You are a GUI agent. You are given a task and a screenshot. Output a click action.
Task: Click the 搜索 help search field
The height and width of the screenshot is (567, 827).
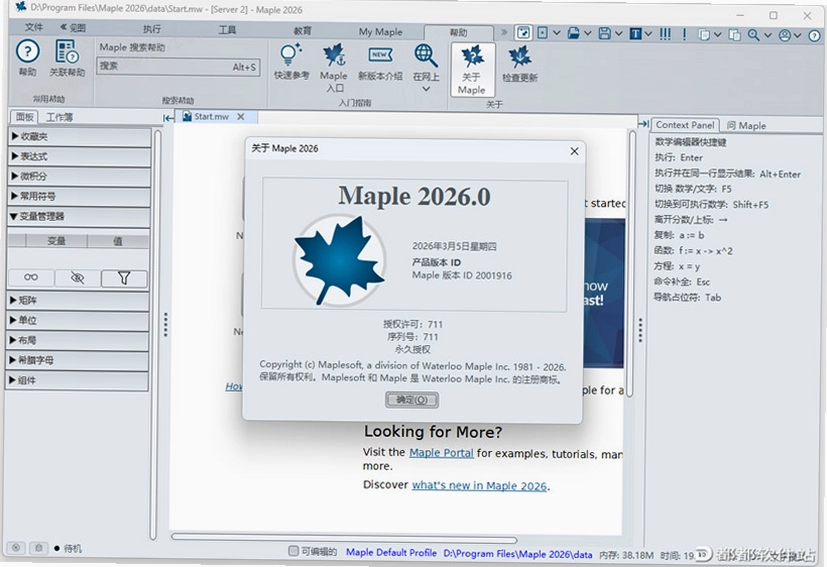(x=179, y=66)
